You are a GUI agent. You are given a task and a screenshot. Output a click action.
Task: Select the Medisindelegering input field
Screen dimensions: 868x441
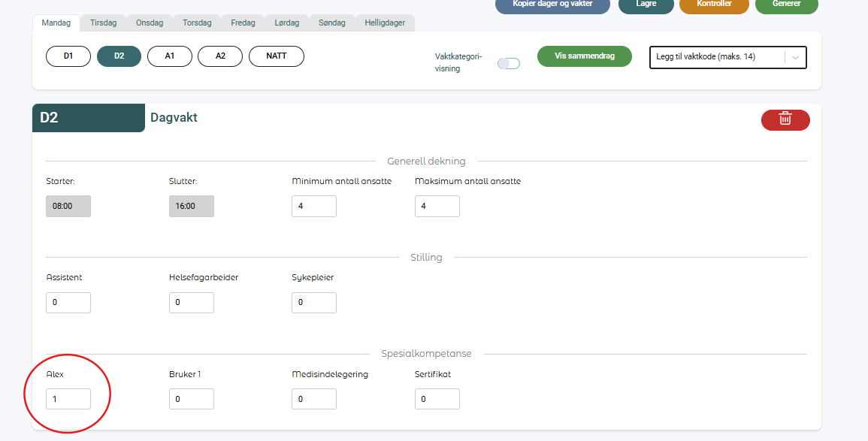[x=313, y=399]
